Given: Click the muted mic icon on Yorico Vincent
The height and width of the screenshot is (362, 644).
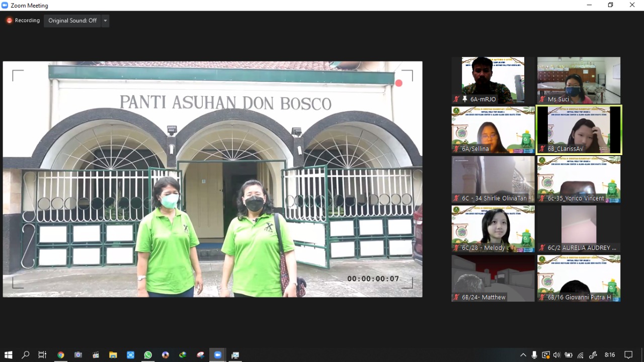Looking at the screenshot, I should pos(542,198).
